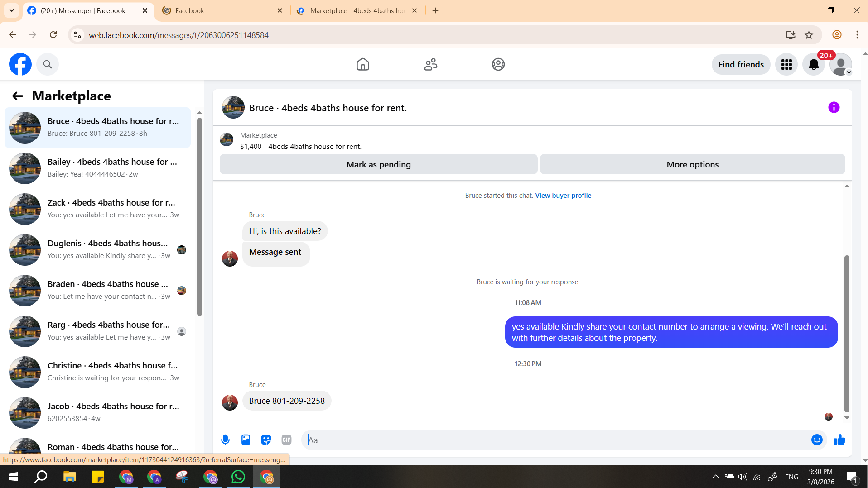Go to the Home feed icon

[363, 64]
